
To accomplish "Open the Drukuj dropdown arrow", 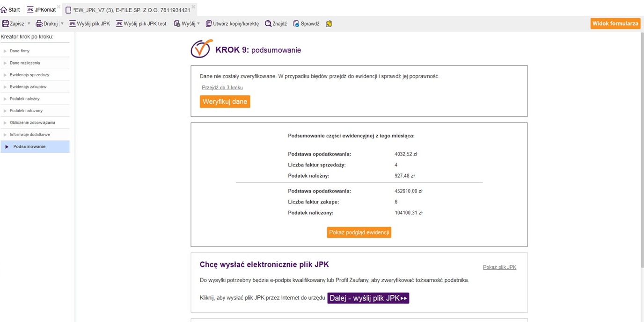I will (61, 24).
